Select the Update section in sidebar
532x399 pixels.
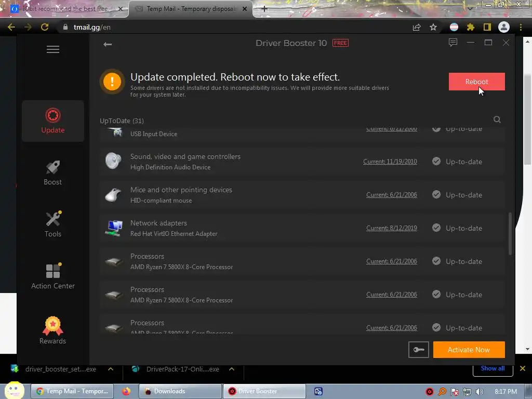coord(53,121)
